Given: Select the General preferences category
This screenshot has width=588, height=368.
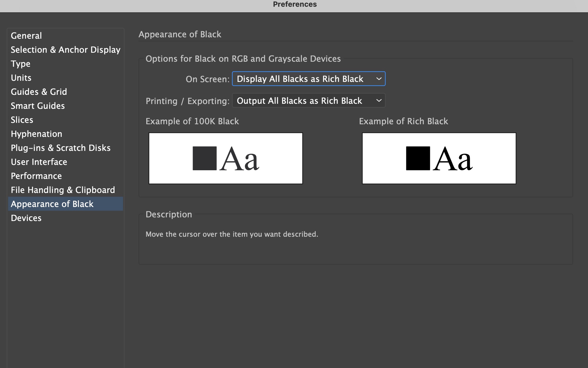Looking at the screenshot, I should [x=26, y=36].
